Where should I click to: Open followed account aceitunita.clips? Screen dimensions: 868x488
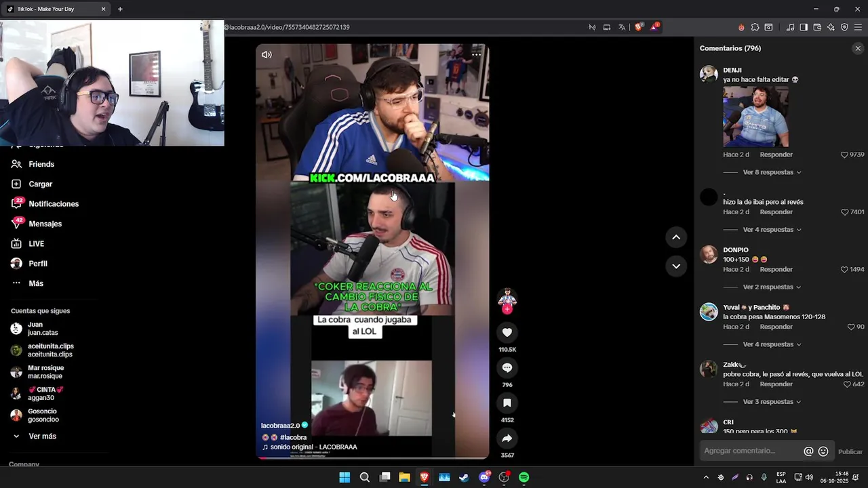50,350
